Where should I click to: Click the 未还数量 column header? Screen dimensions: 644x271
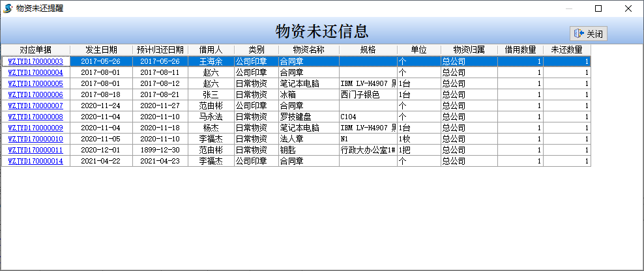click(566, 50)
